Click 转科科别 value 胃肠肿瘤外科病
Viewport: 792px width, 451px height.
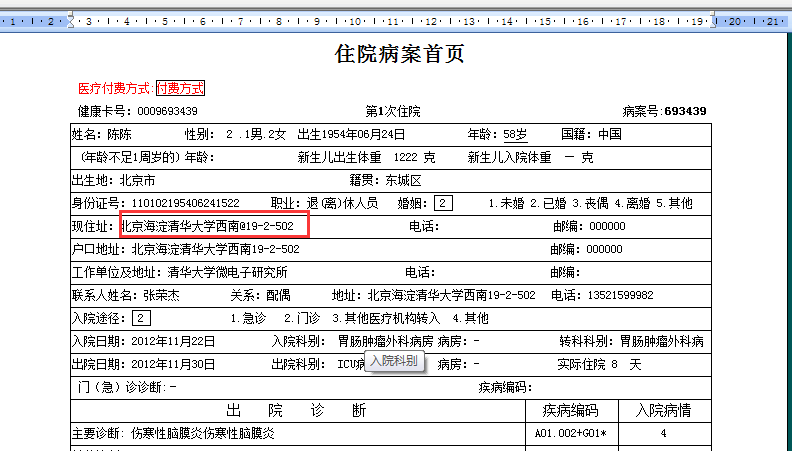coord(661,341)
